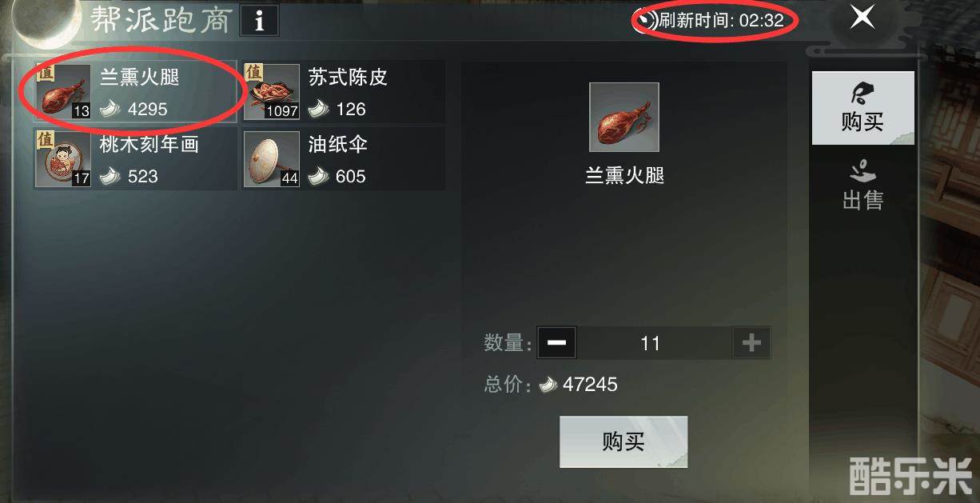Viewport: 980px width, 503px height.
Task: Click the refresh timer icon
Action: pyautogui.click(x=644, y=20)
